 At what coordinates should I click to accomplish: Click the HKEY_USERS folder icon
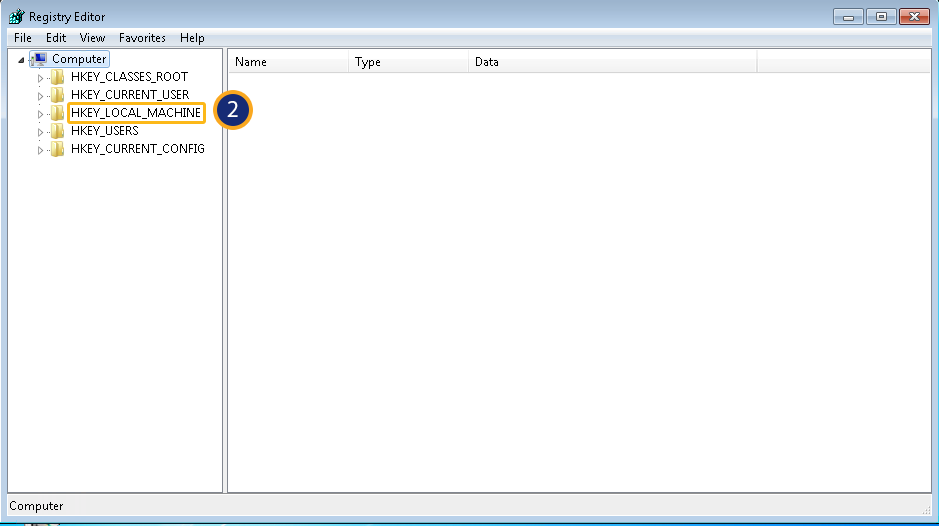(x=58, y=131)
